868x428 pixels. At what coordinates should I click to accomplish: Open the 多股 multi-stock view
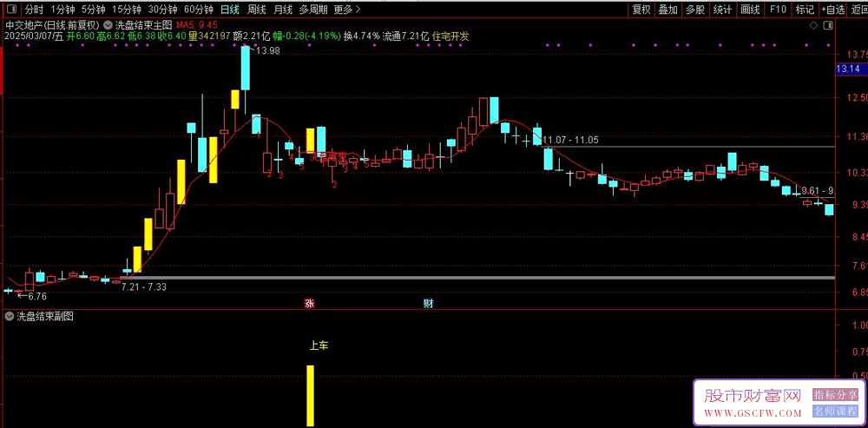(x=695, y=9)
